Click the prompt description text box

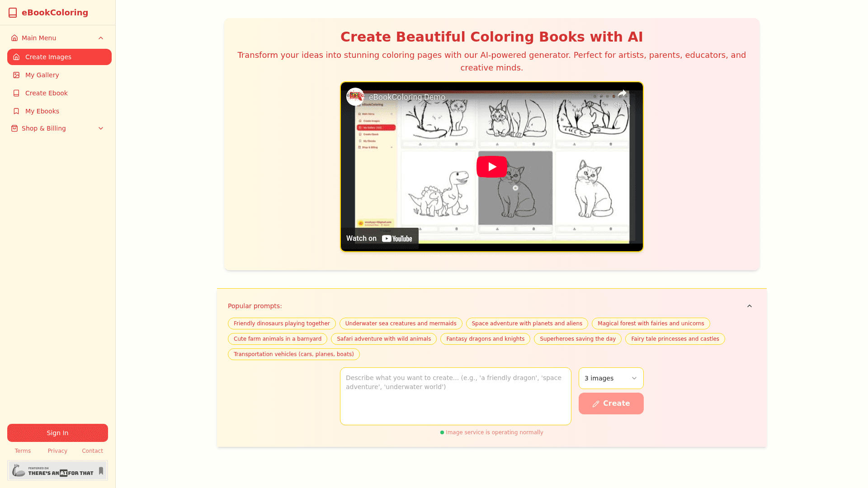tap(455, 396)
